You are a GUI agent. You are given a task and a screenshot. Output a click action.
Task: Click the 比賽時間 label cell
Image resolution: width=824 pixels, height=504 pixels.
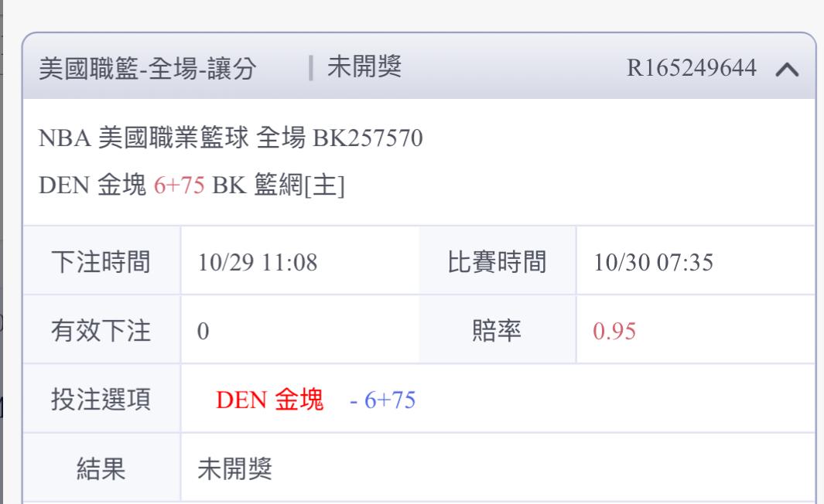point(498,263)
